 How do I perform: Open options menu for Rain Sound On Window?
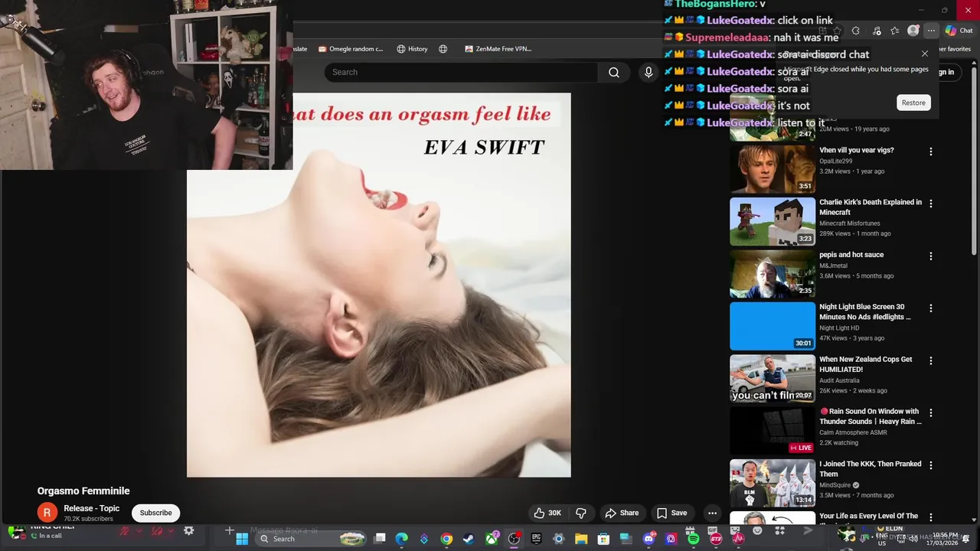pos(931,412)
